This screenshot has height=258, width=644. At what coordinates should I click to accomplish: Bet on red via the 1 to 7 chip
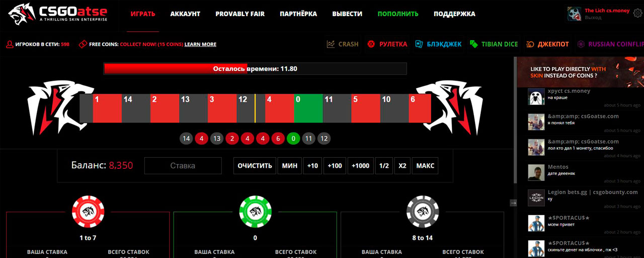(88, 212)
